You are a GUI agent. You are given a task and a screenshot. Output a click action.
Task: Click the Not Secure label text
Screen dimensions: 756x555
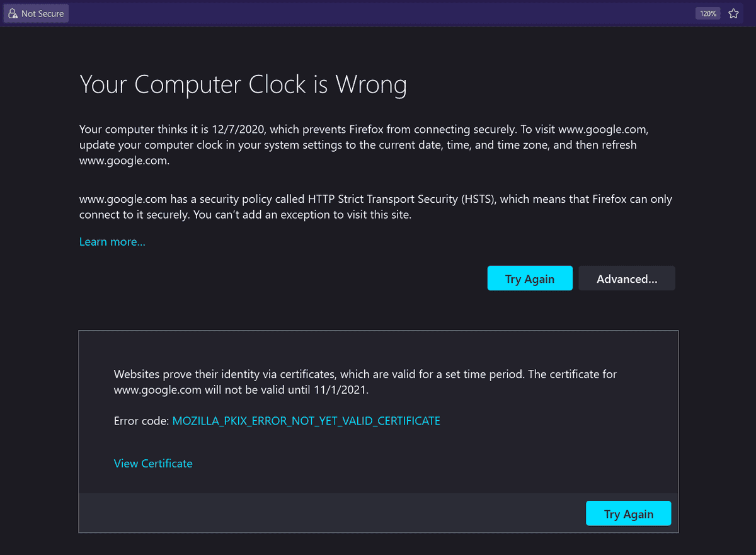pos(42,13)
